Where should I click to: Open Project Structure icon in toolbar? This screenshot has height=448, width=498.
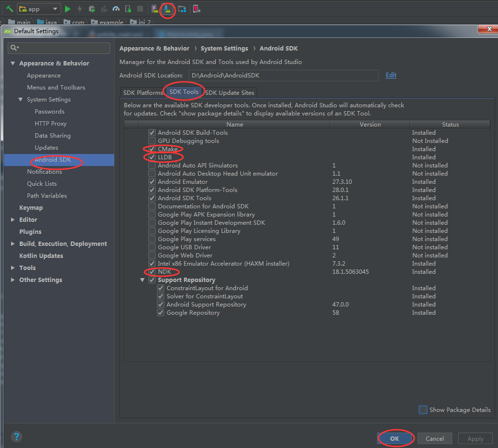tap(182, 9)
